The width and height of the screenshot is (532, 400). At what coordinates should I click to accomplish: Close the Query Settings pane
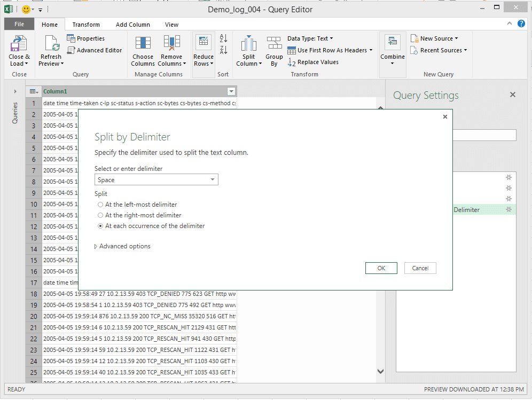[x=513, y=95]
